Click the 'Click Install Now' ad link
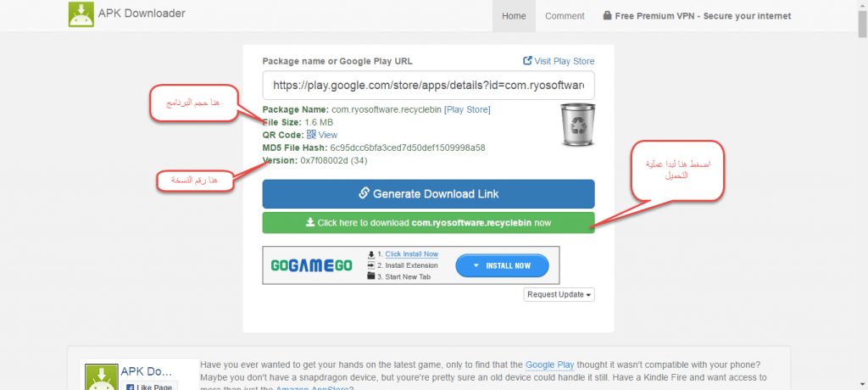The height and width of the screenshot is (390, 868). pos(412,253)
